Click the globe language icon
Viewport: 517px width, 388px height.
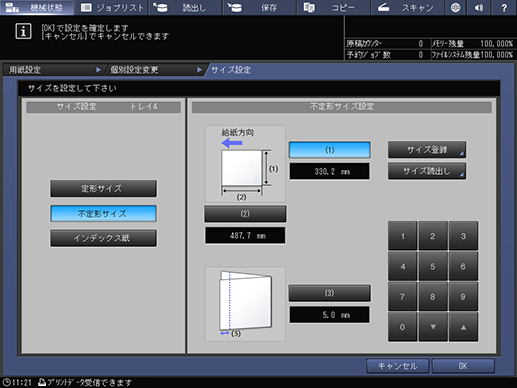pyautogui.click(x=455, y=7)
